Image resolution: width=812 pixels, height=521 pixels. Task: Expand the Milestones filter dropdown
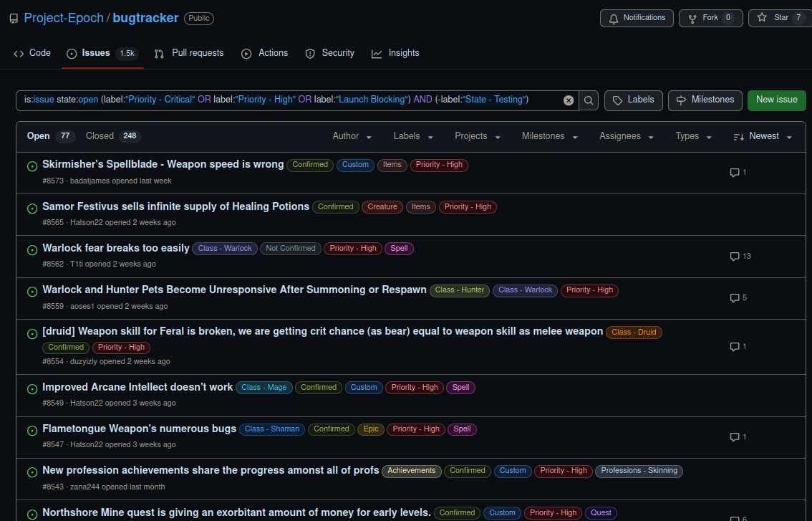click(549, 136)
